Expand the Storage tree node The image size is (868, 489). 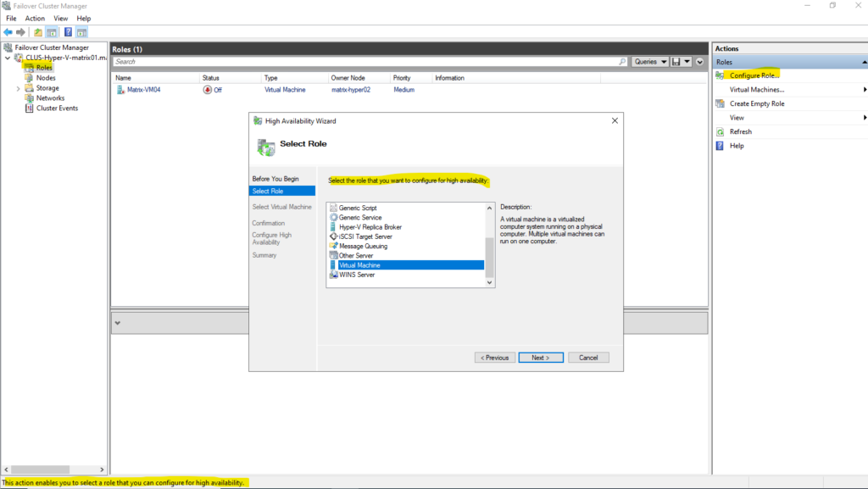pyautogui.click(x=18, y=88)
